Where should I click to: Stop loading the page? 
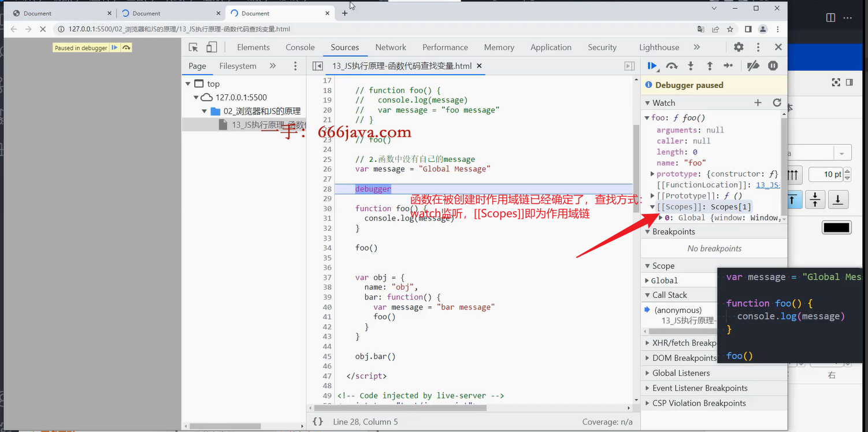click(x=43, y=29)
